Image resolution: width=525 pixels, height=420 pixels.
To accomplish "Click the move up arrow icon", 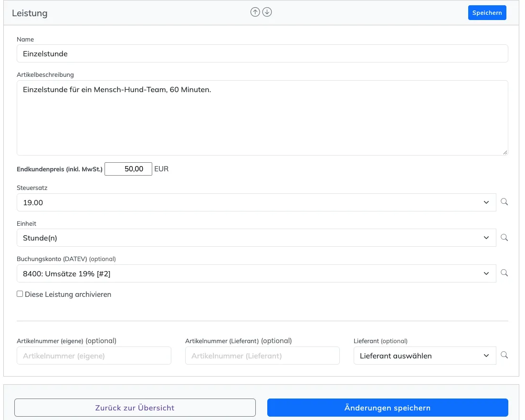I will point(255,12).
